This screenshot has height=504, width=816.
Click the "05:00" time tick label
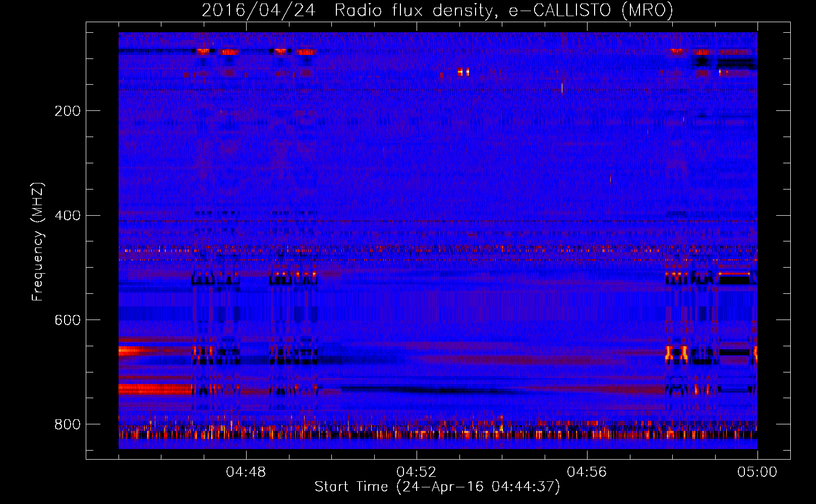pos(757,472)
